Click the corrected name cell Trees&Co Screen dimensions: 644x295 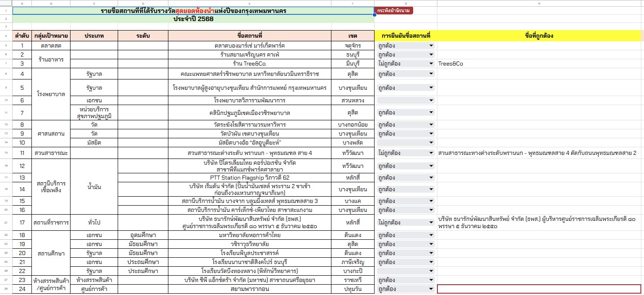pyautogui.click(x=539, y=64)
